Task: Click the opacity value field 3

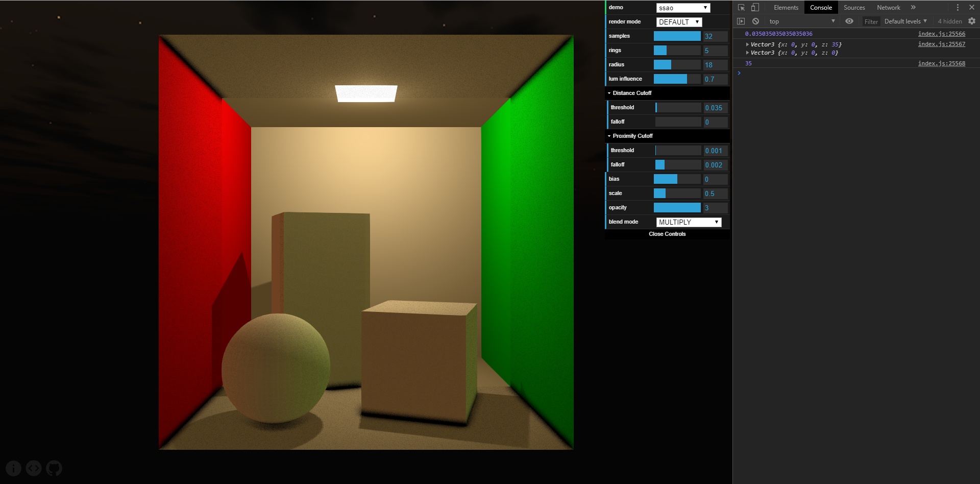Action: [x=716, y=208]
